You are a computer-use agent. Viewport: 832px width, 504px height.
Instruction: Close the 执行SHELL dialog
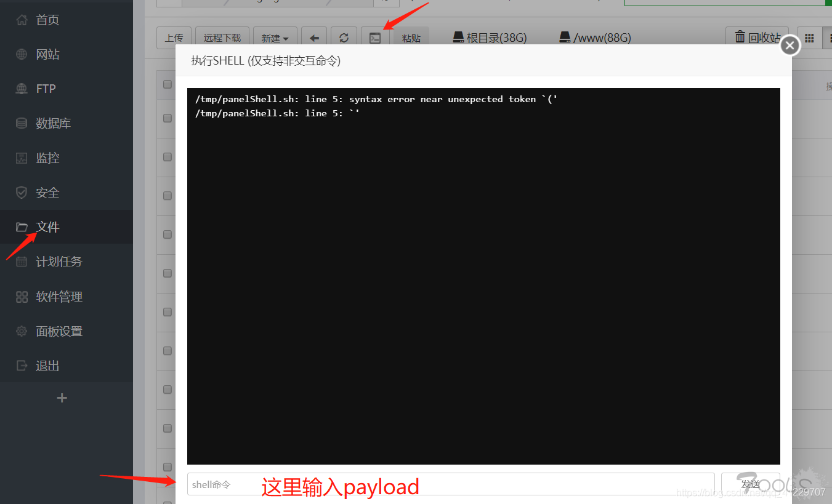(790, 46)
